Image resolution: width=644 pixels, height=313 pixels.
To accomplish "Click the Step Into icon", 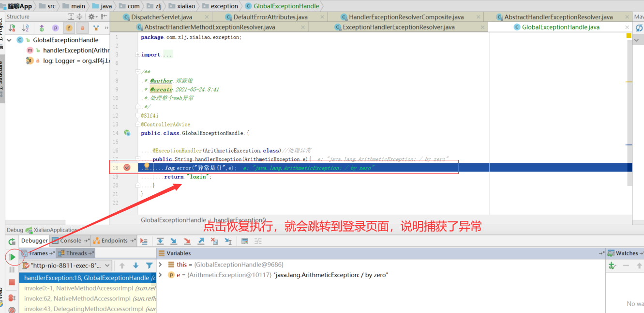I will tap(174, 241).
